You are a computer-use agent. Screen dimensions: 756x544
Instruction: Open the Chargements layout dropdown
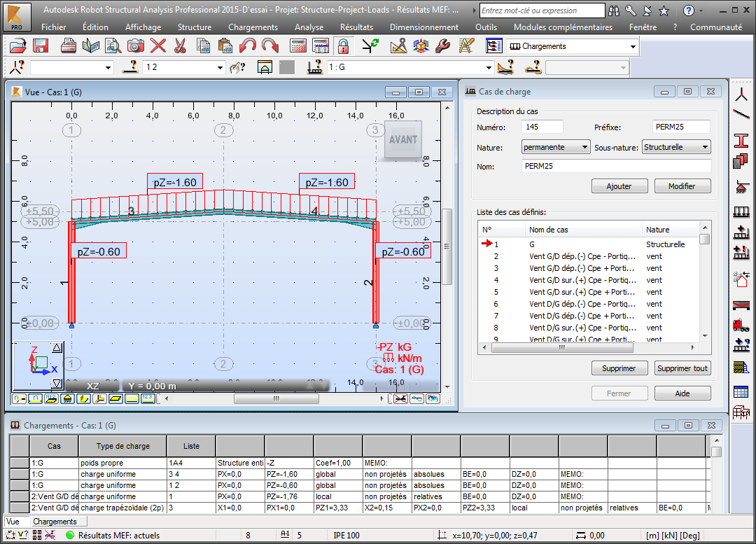pos(633,46)
